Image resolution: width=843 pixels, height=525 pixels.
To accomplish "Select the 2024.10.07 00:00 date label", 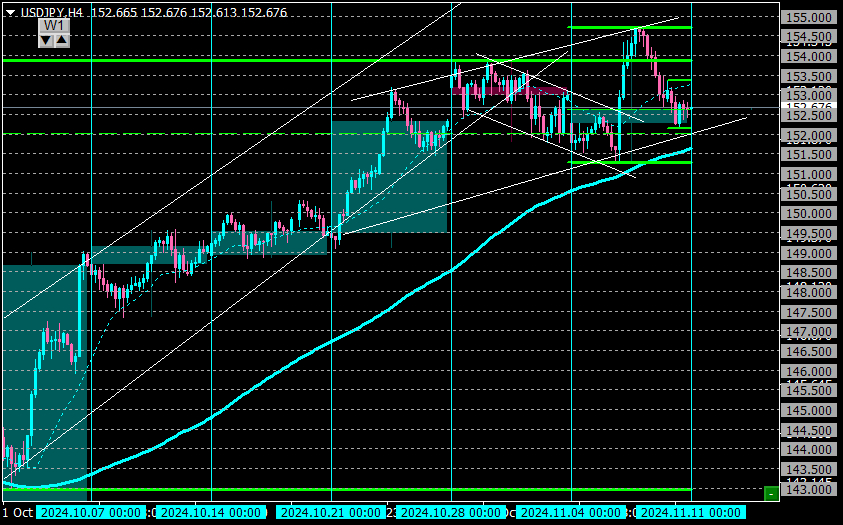I will tap(91, 512).
